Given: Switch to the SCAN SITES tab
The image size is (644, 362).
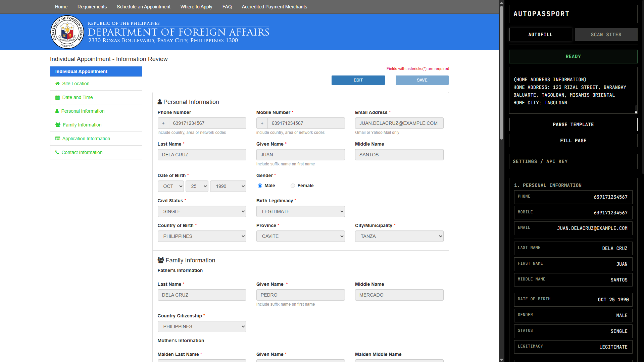Looking at the screenshot, I should click(x=606, y=35).
